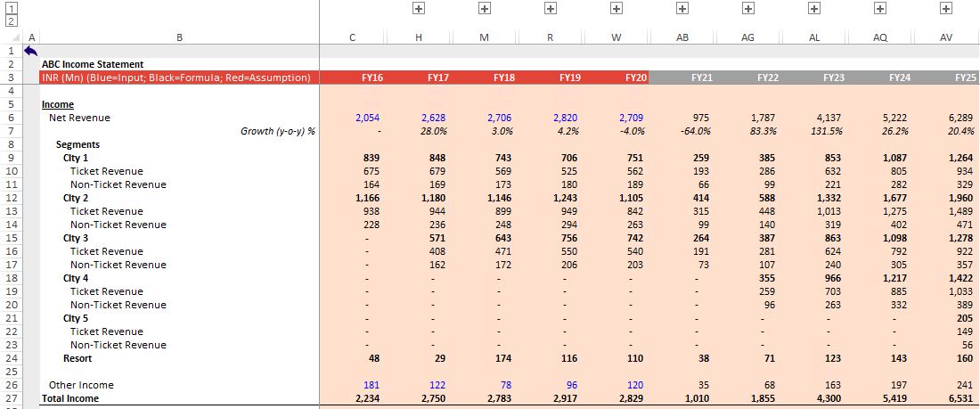Image resolution: width=980 pixels, height=409 pixels.
Task: Click the INR (Mn) legend cell
Action: pos(179,78)
